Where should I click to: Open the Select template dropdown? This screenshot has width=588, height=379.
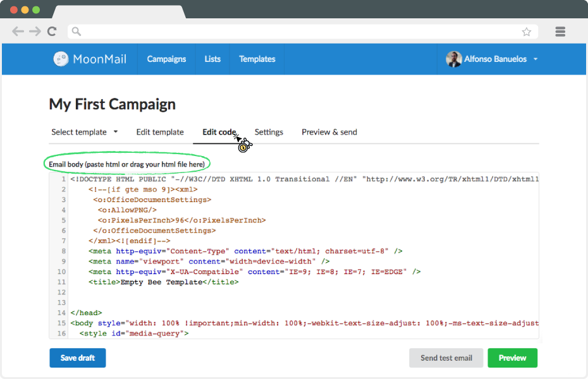84,132
